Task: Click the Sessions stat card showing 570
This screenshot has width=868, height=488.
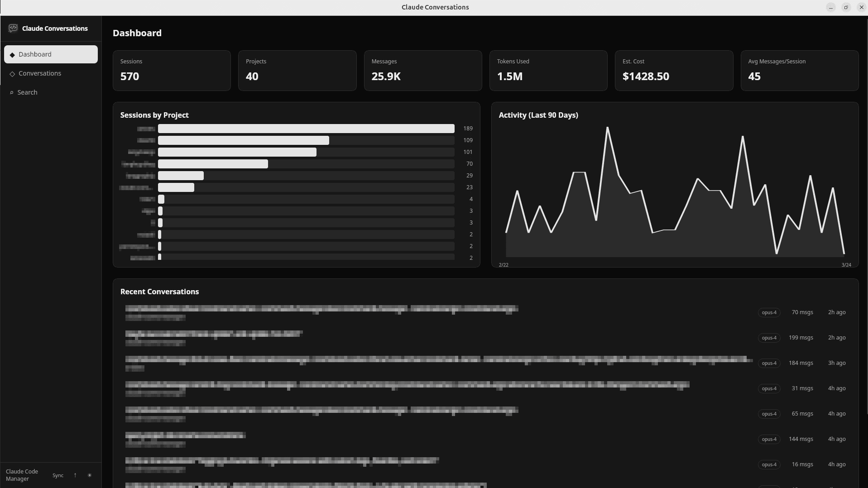Action: pyautogui.click(x=172, y=71)
